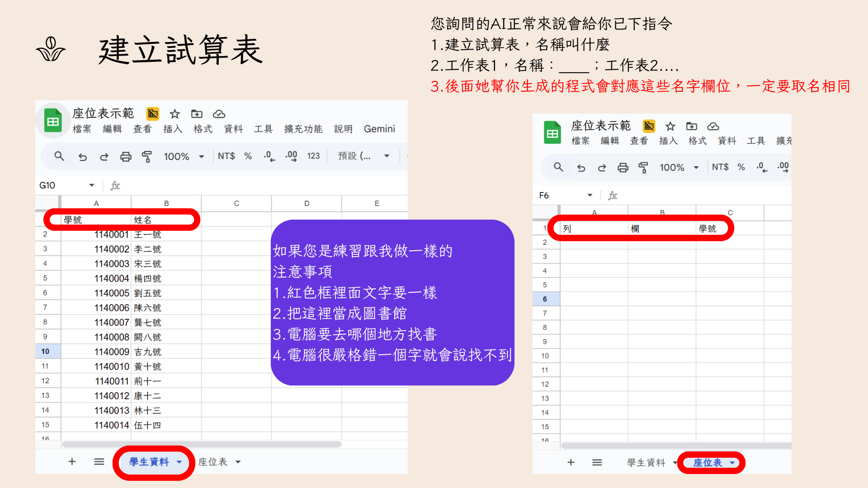Add a new sheet in left window
The image size is (868, 488).
72,462
